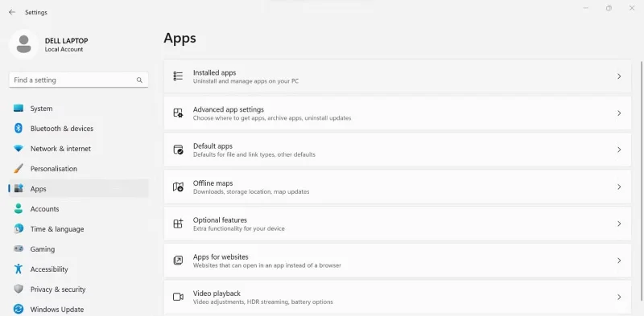Click the Installed apps list icon
The height and width of the screenshot is (316, 644).
pyautogui.click(x=178, y=76)
